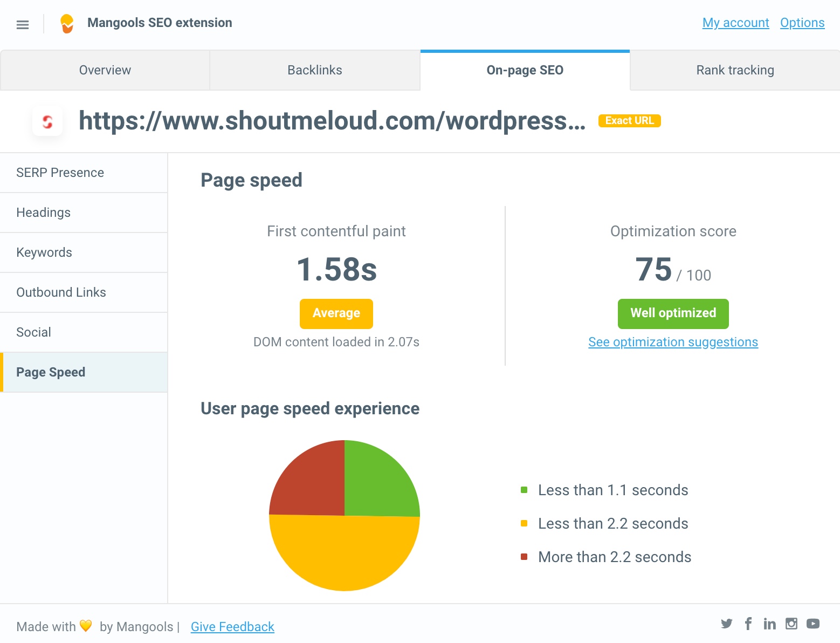Image resolution: width=840 pixels, height=643 pixels.
Task: Open Outbound Links in sidebar
Action: 84,292
